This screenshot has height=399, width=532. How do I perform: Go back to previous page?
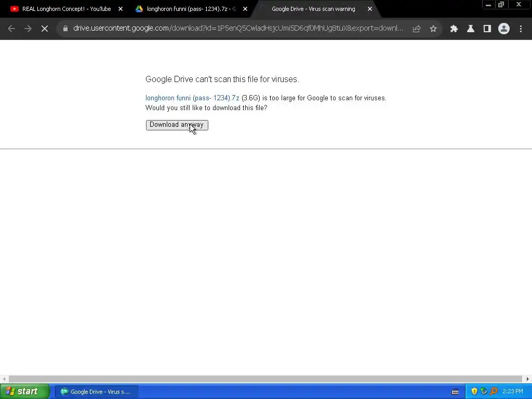[11, 29]
